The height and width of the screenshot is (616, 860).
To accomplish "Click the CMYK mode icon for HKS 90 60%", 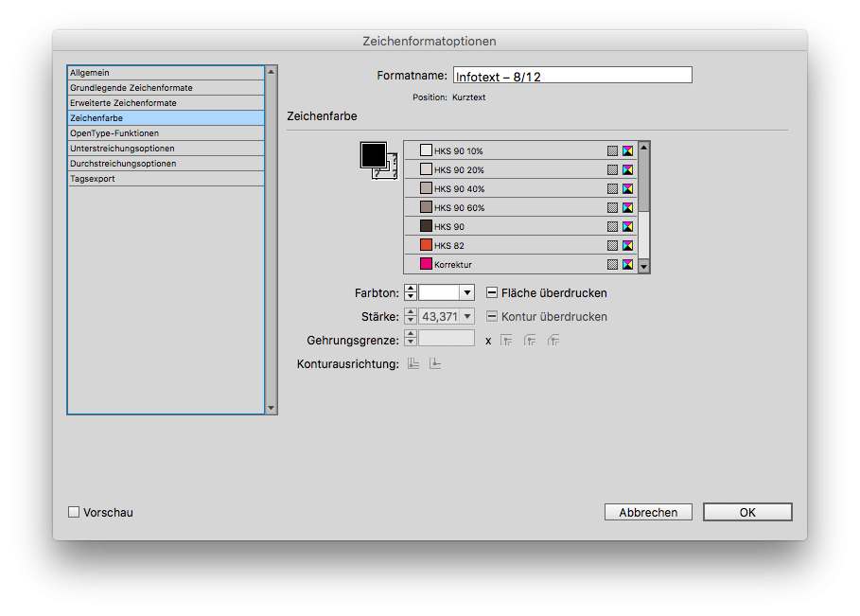I will 627,208.
